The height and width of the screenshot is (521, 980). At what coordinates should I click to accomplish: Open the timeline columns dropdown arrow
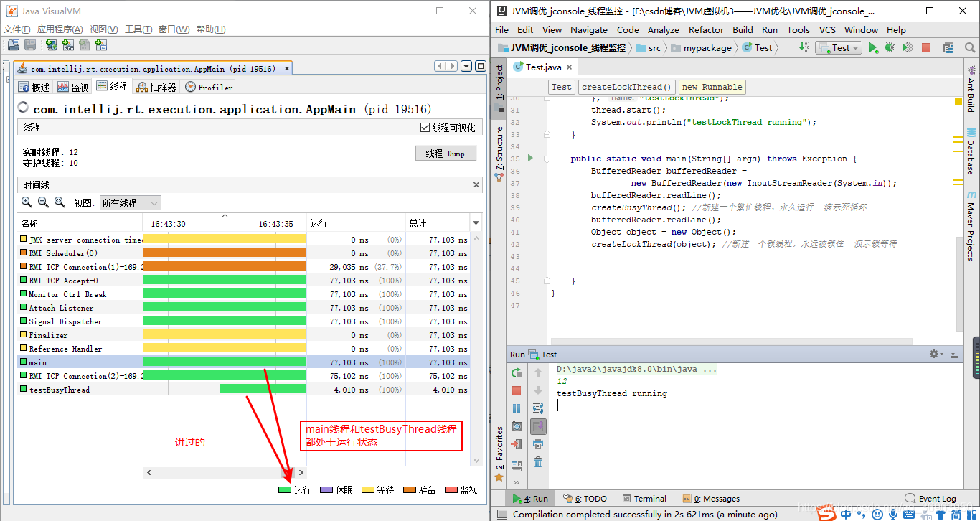pyautogui.click(x=476, y=223)
